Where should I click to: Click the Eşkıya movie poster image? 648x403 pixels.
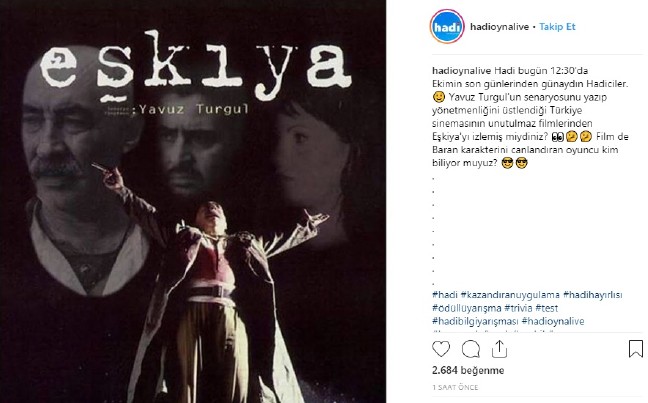tap(193, 202)
